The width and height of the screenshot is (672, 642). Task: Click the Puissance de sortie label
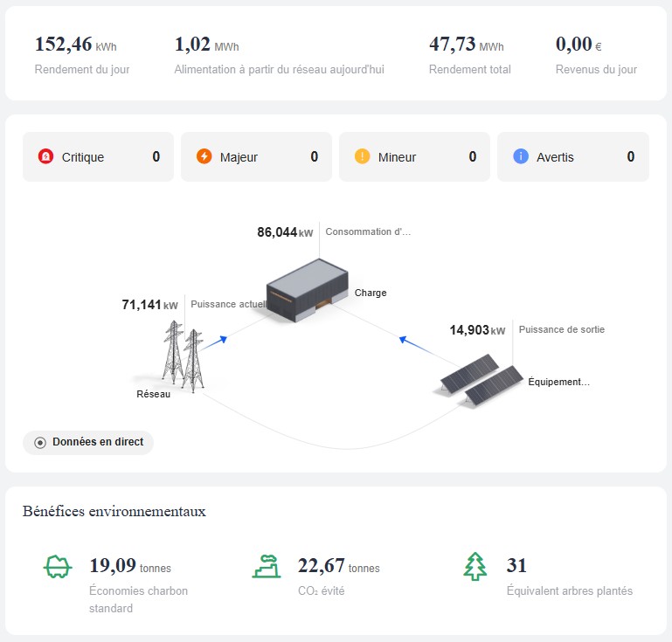(x=561, y=330)
